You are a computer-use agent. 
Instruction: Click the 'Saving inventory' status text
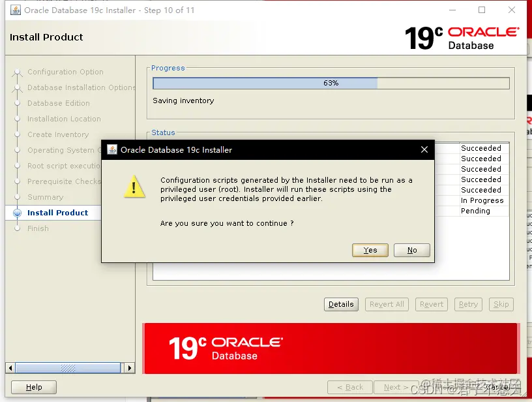(x=183, y=100)
